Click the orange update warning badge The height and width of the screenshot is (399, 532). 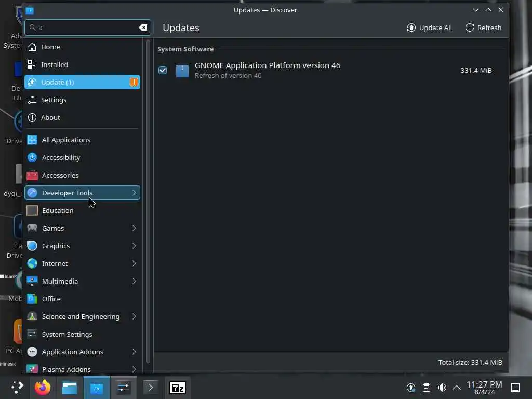[x=134, y=82]
